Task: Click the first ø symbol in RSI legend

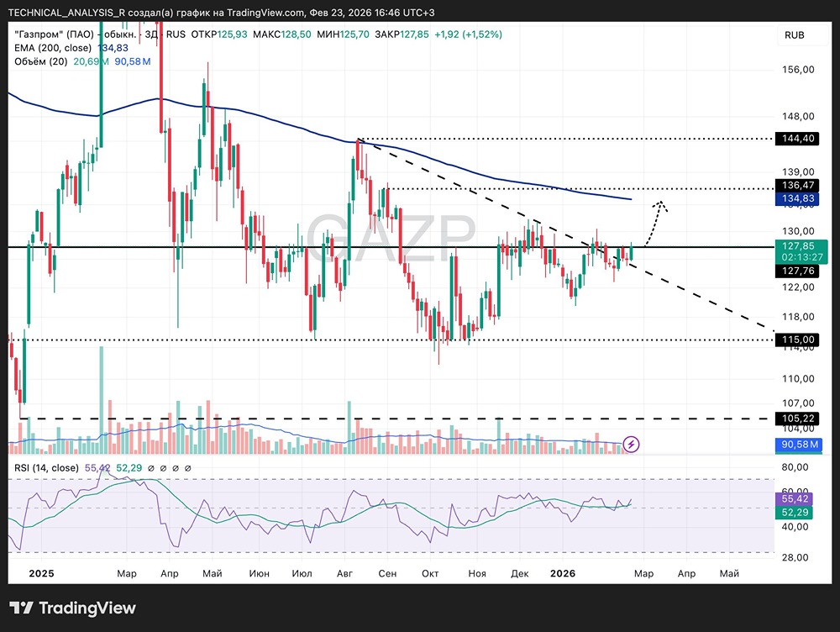Action: tap(151, 468)
